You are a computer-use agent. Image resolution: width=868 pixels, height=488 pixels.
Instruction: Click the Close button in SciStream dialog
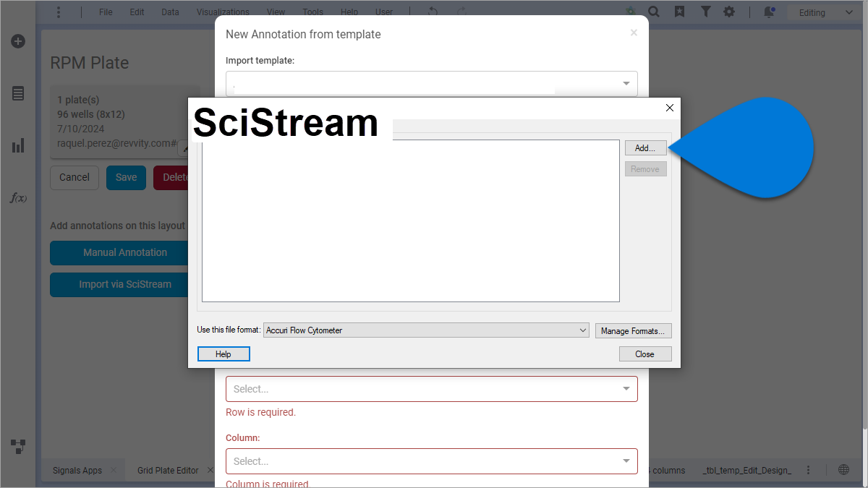(645, 354)
